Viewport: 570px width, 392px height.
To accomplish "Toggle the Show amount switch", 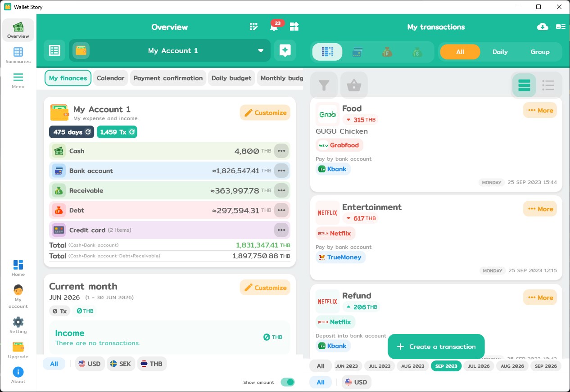I will tap(287, 382).
